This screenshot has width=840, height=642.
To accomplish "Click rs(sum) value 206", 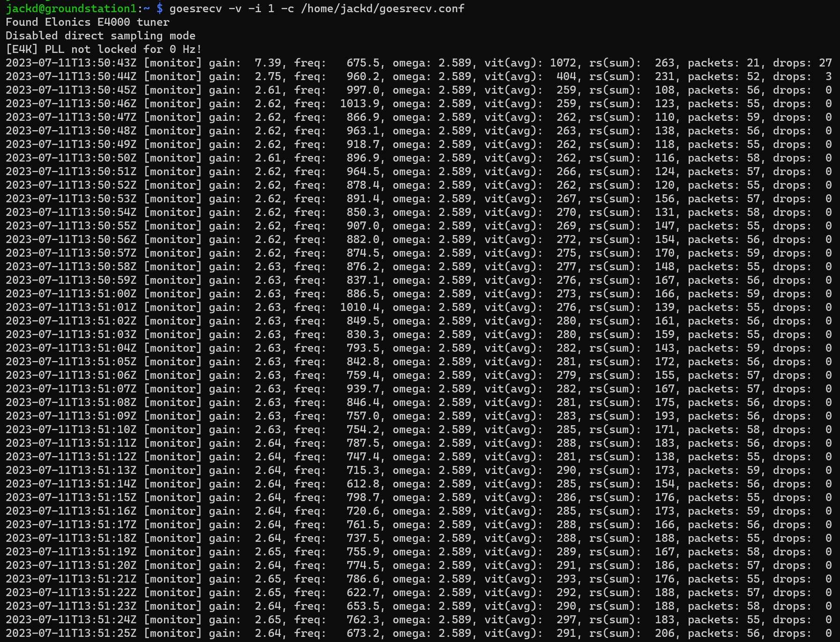I will [x=665, y=633].
